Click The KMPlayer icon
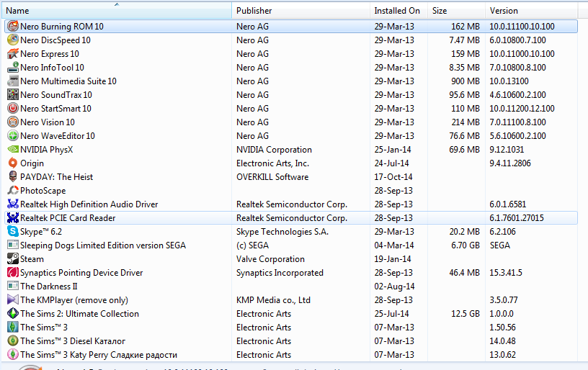The image size is (588, 370). pyautogui.click(x=12, y=299)
